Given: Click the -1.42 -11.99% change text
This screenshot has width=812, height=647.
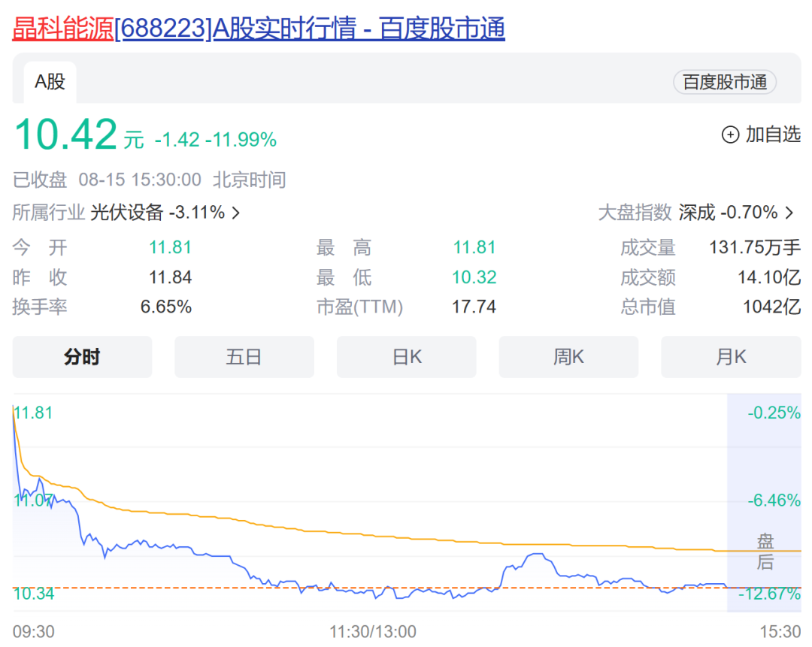Looking at the screenshot, I should point(216,140).
